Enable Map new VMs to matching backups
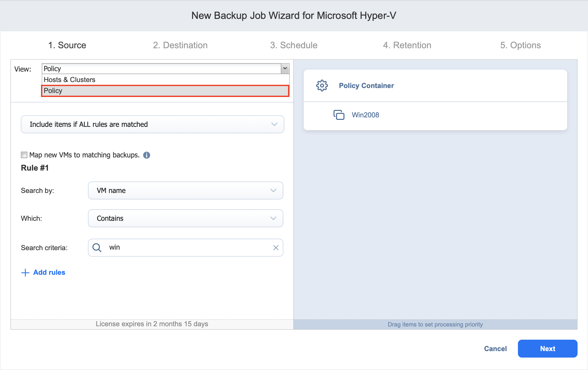The image size is (588, 370). pos(24,155)
